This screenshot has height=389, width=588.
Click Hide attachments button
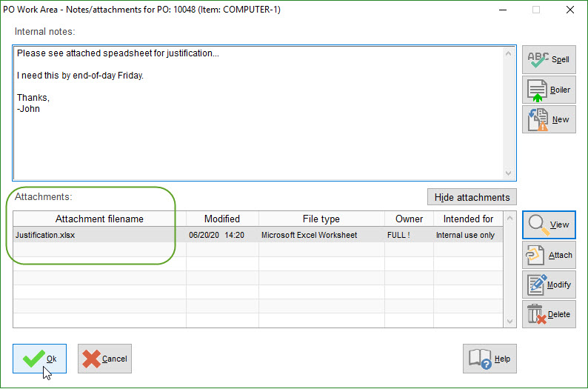pyautogui.click(x=472, y=197)
